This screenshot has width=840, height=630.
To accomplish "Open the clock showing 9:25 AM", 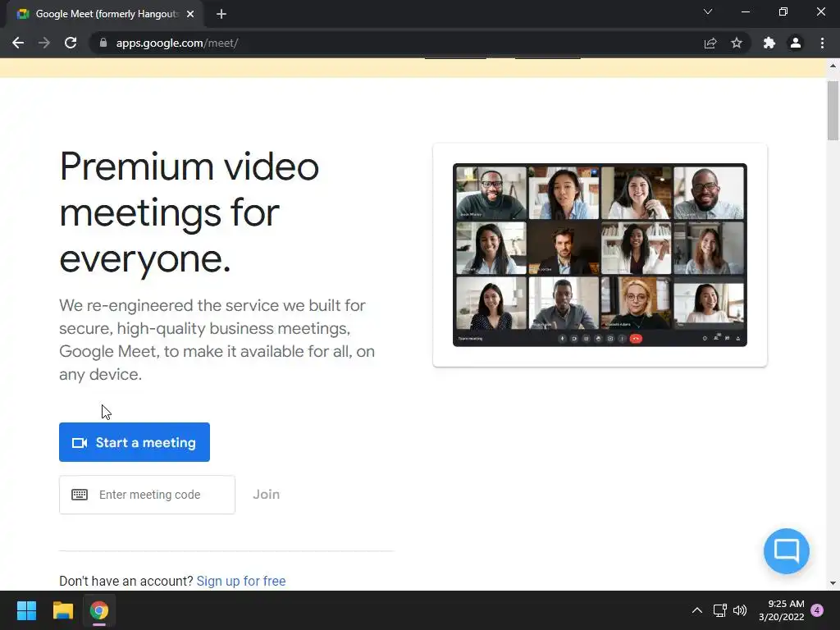I will [782, 610].
